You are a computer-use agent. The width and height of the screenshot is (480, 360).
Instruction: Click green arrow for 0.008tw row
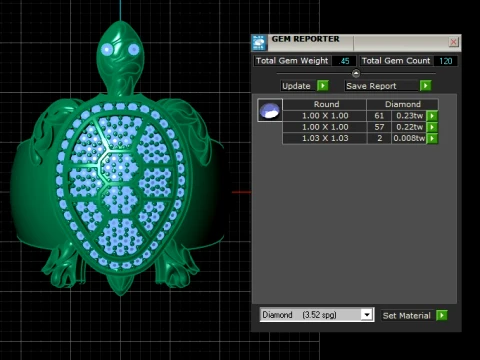(432, 138)
